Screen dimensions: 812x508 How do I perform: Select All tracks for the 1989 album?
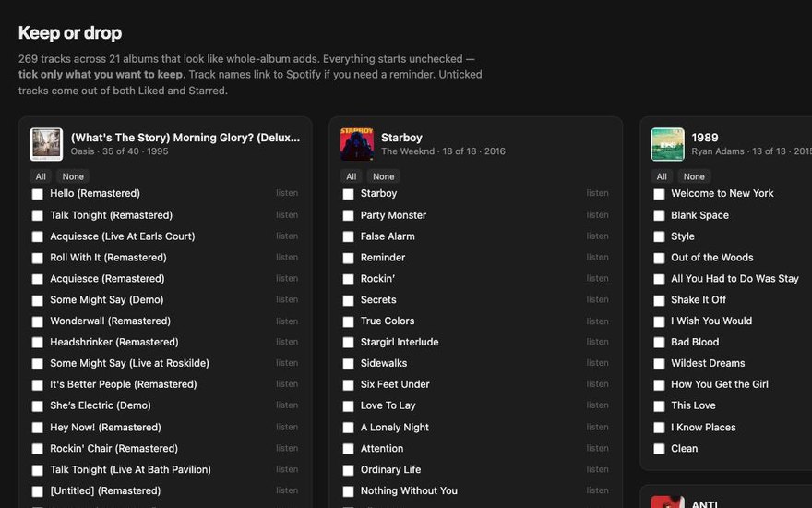click(662, 176)
